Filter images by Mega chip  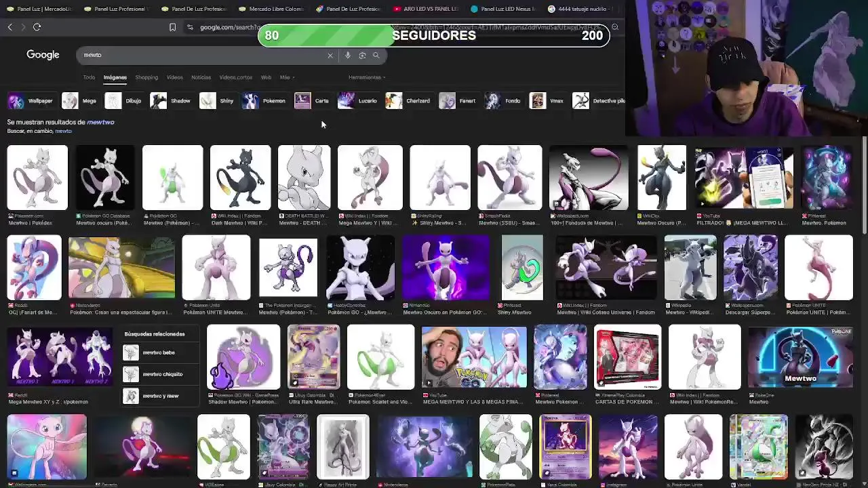(79, 101)
